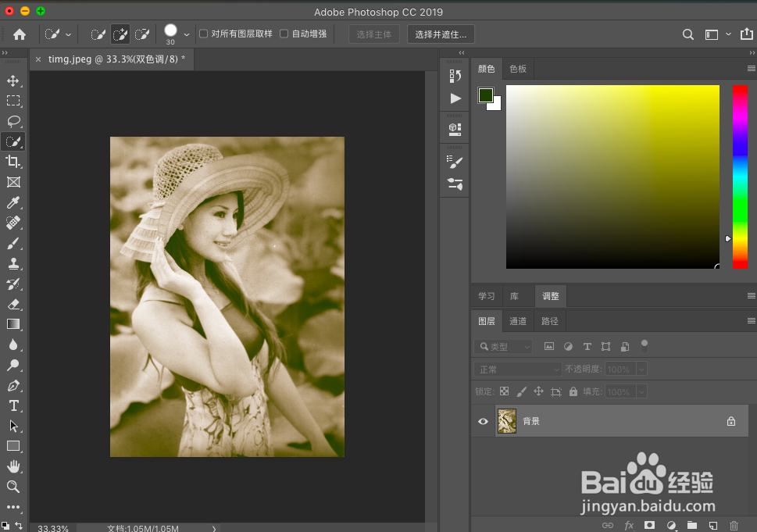Open the History panel icon

pyautogui.click(x=455, y=76)
